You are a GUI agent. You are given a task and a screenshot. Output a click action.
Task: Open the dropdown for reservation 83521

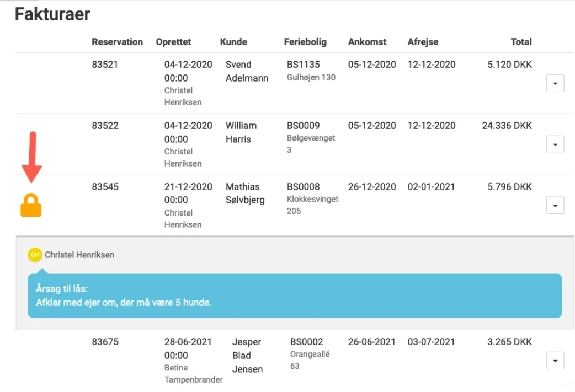555,83
